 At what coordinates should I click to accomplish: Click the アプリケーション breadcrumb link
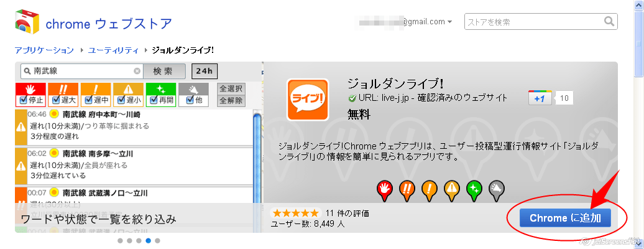point(44,50)
